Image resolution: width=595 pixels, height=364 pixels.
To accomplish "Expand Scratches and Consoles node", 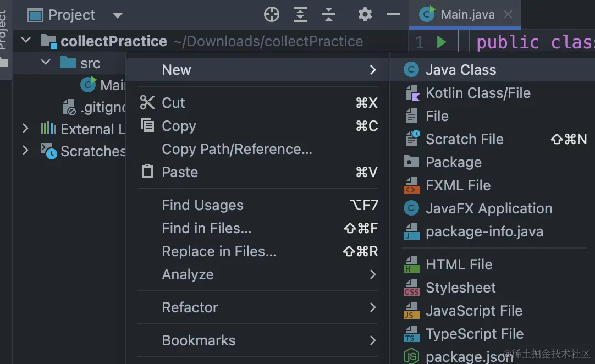I will click(25, 151).
